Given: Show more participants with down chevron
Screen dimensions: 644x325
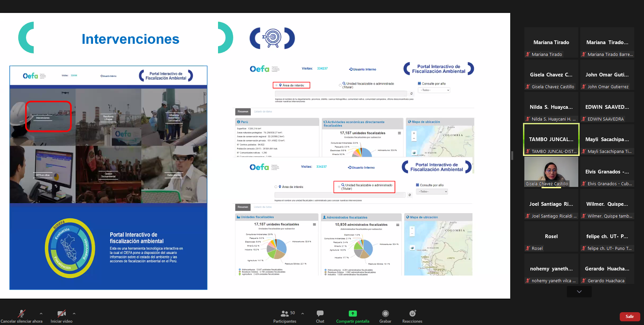Looking at the screenshot, I should click(x=579, y=292).
